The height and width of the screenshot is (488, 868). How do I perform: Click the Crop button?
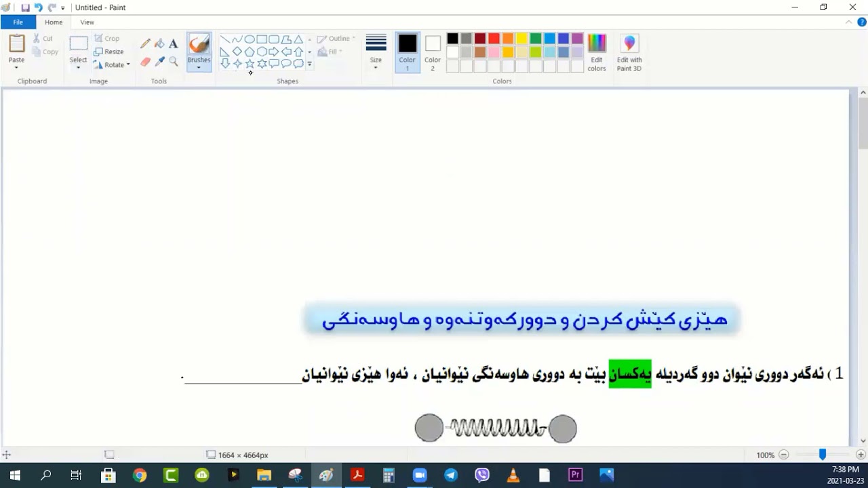107,39
